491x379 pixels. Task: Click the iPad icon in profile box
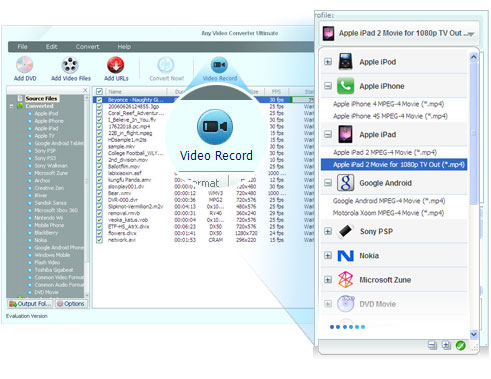[329, 33]
